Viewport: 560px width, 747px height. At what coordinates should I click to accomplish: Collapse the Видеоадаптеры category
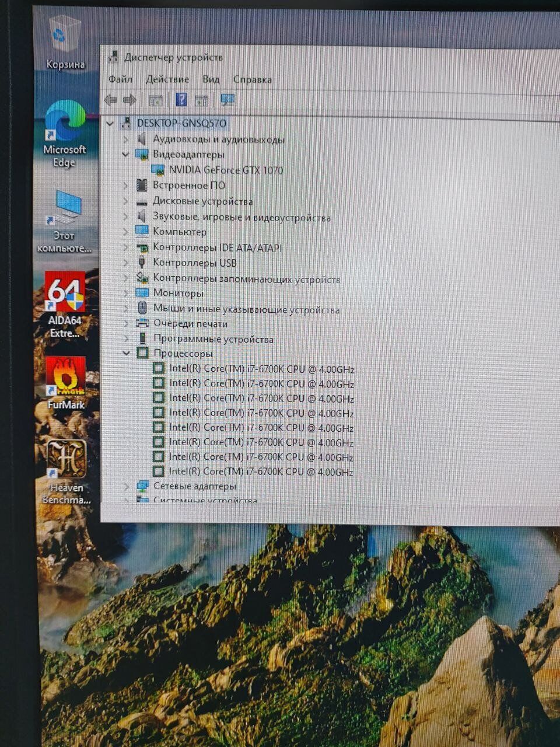[x=125, y=155]
